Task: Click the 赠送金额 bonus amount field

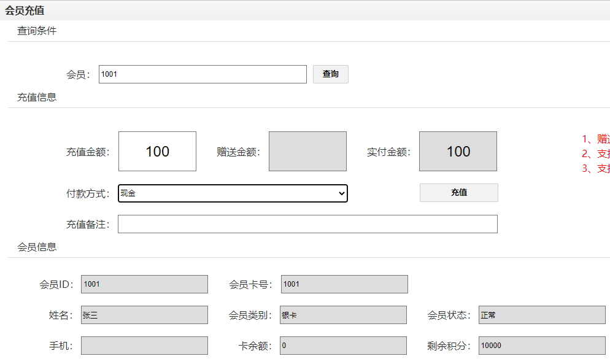Action: tap(307, 151)
